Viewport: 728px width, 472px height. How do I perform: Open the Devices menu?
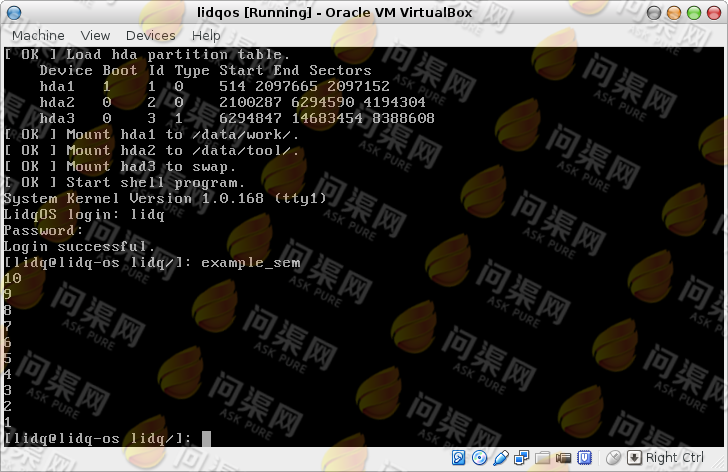point(150,35)
